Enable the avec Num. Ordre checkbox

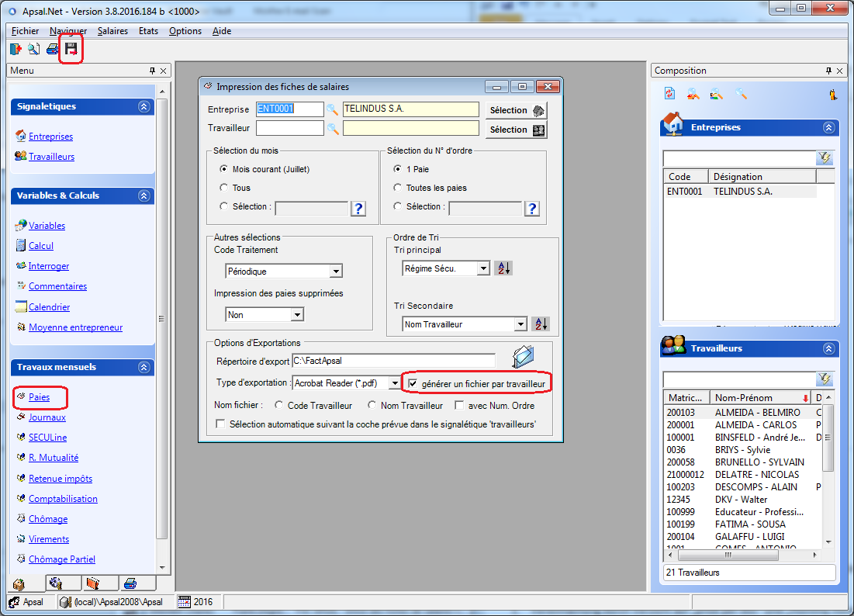[459, 405]
